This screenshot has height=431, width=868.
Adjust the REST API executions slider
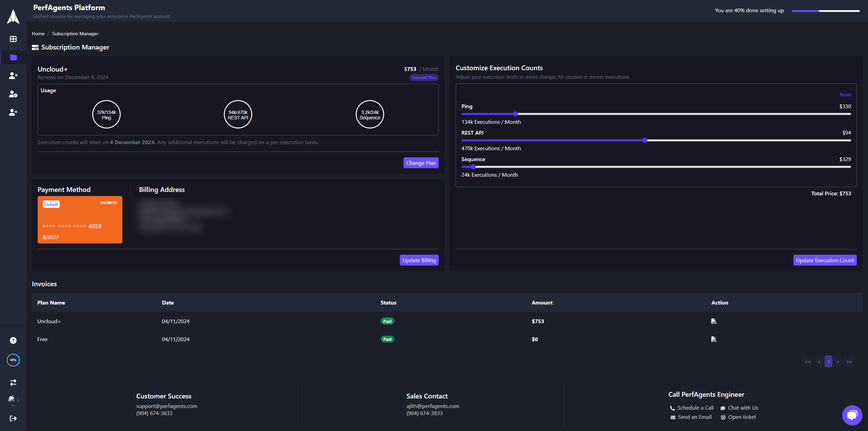coord(644,140)
